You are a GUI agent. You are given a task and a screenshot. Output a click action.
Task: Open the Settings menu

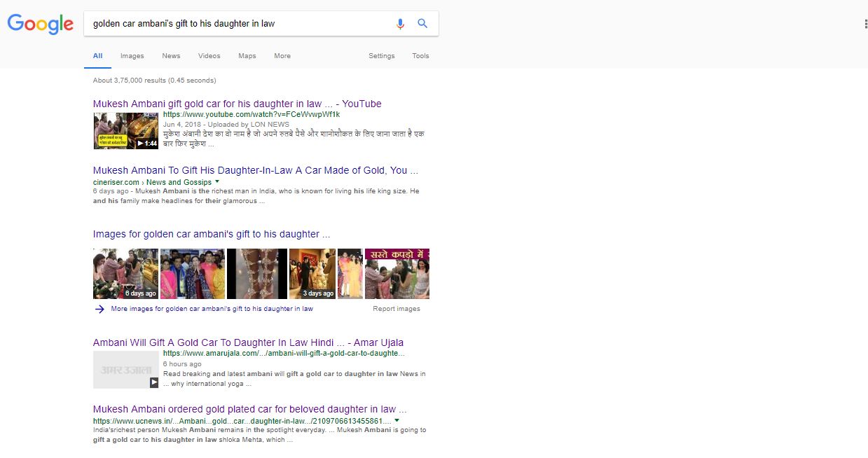pos(382,56)
